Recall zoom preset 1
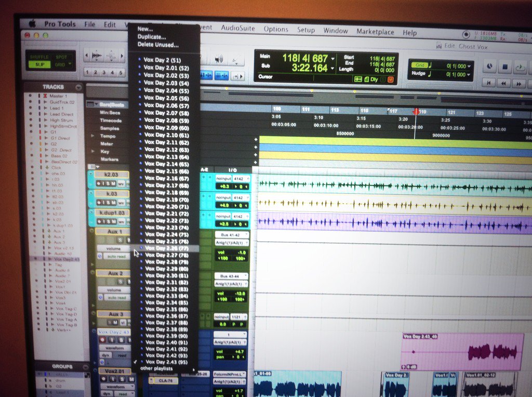Image resolution: width=532 pixels, height=397 pixels. click(87, 72)
